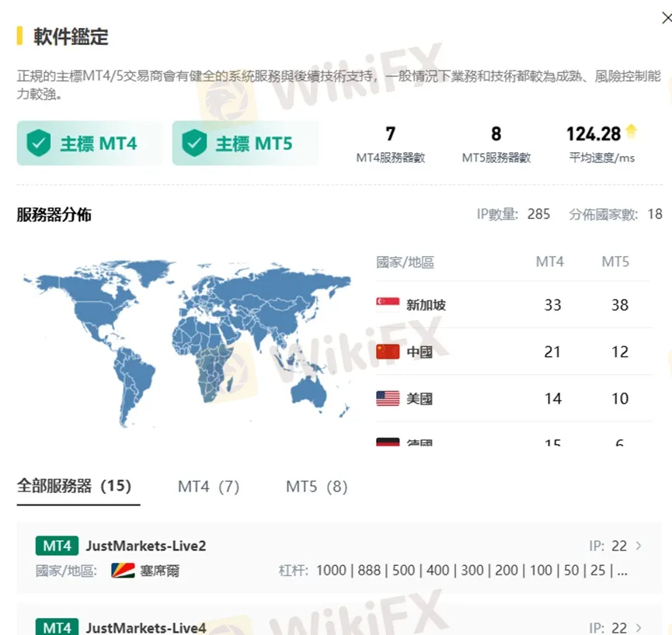Click the 美國 country row label

[420, 399]
